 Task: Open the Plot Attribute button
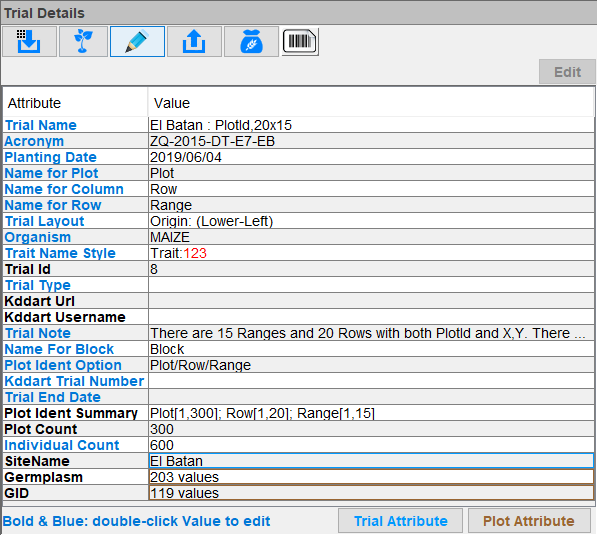click(529, 521)
